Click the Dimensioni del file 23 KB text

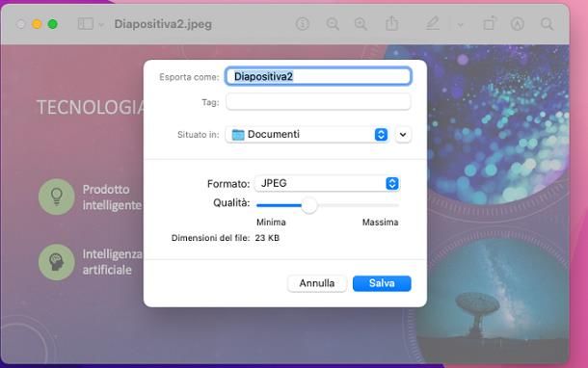pyautogui.click(x=225, y=238)
